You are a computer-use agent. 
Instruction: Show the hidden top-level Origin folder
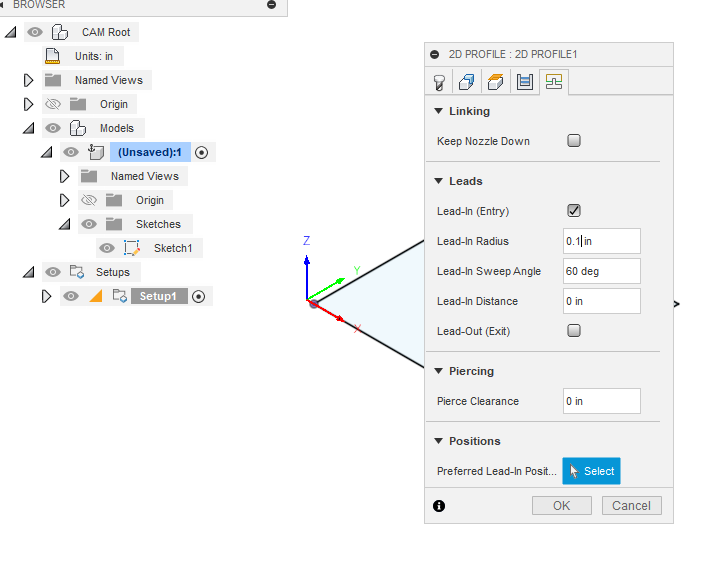pyautogui.click(x=53, y=104)
